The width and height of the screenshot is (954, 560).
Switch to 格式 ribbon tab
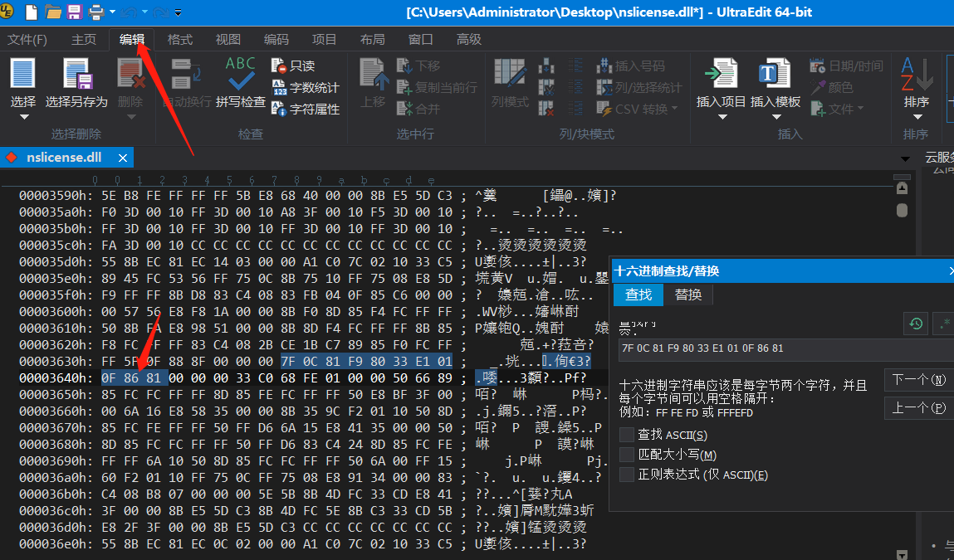point(179,40)
